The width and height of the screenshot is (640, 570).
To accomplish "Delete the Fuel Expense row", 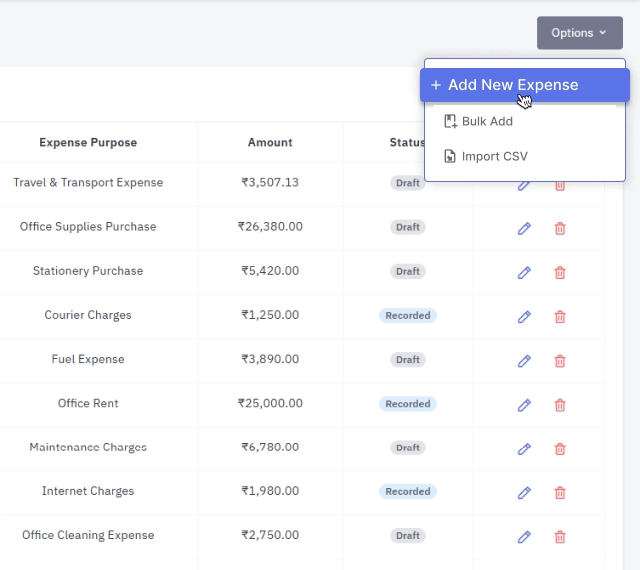I will [560, 361].
